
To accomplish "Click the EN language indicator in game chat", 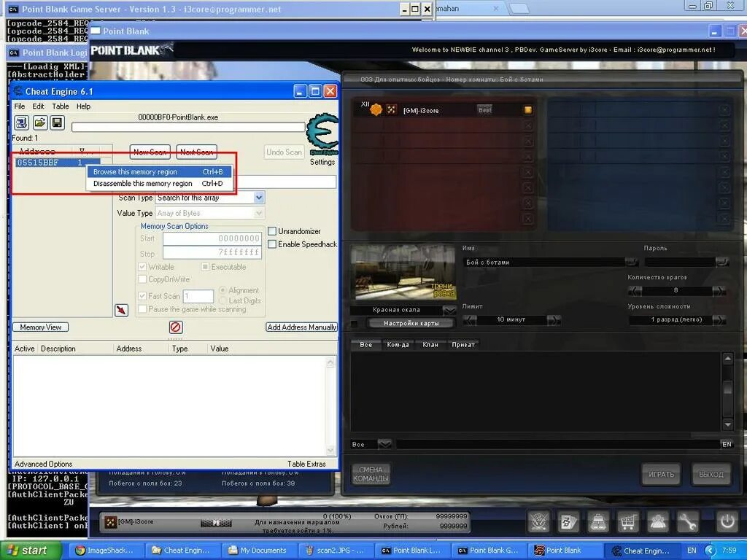I will (727, 444).
